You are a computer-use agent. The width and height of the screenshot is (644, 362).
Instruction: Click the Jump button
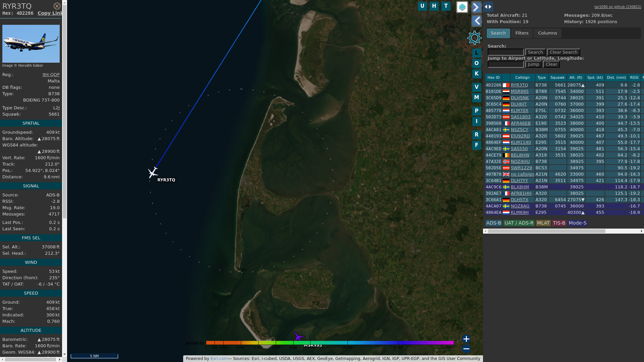tap(533, 64)
